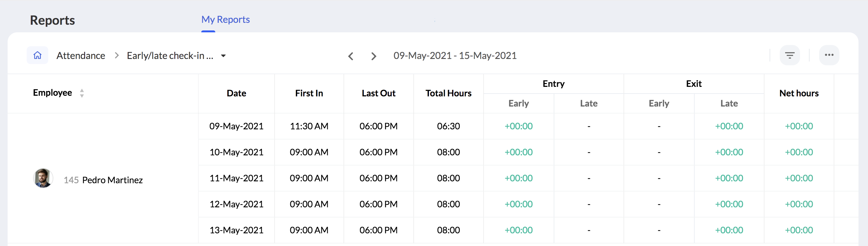
Task: Go to previous week with left arrow
Action: 351,56
